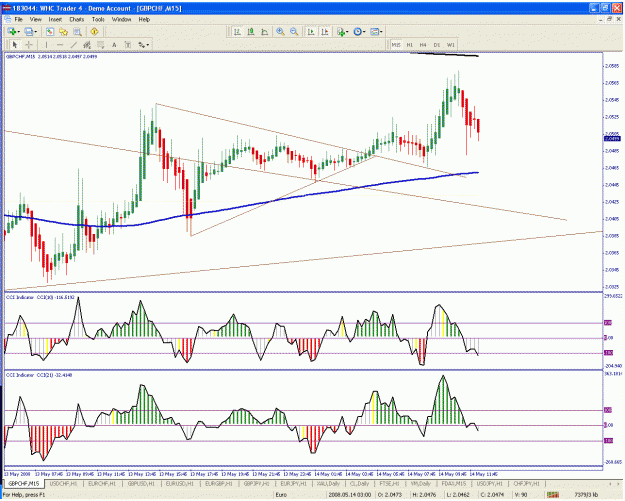Switch to the XAU,Daily chart tab
Image resolution: width=625 pixels, height=501 pixels.
(x=329, y=483)
